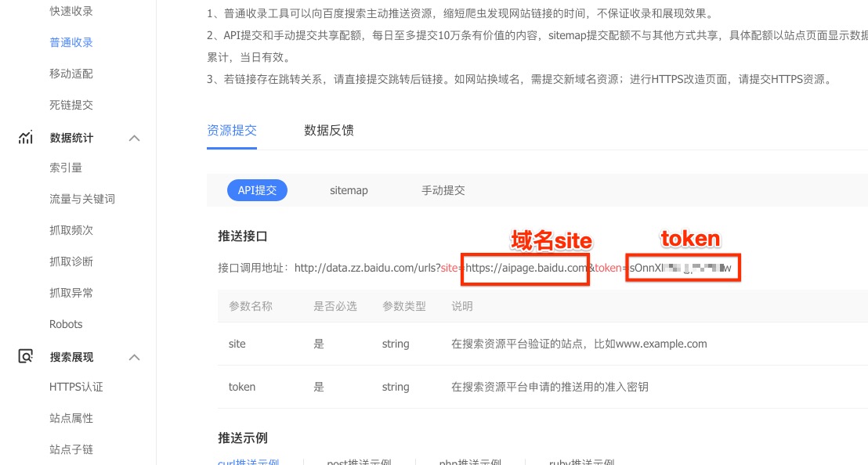The width and height of the screenshot is (868, 465).
Task: Click the 搜索展现 magnifier icon
Action: coord(26,357)
